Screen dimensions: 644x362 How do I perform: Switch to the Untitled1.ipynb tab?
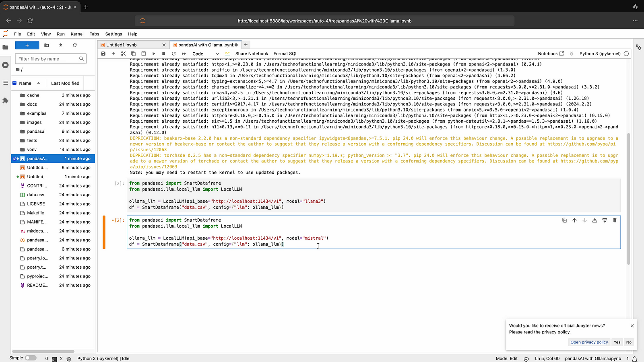(122, 45)
